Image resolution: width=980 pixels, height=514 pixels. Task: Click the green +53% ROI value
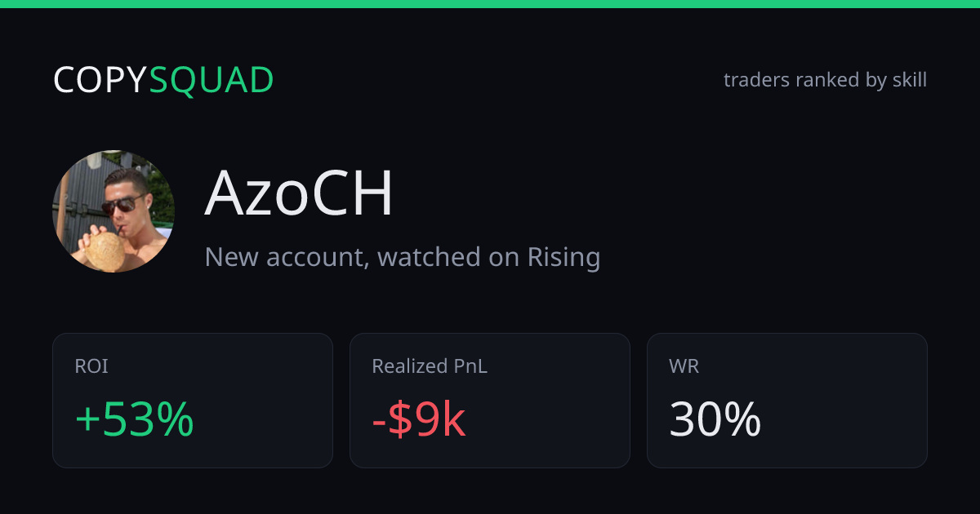coord(134,420)
